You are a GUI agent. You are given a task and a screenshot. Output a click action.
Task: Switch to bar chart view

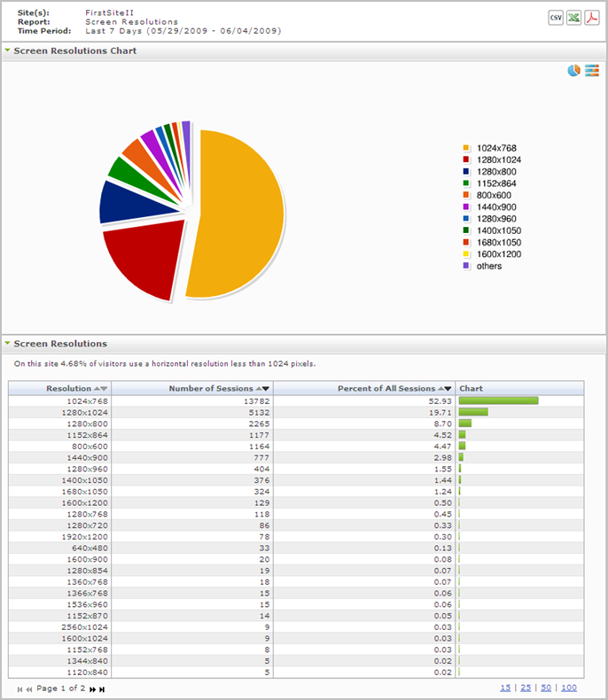(592, 70)
